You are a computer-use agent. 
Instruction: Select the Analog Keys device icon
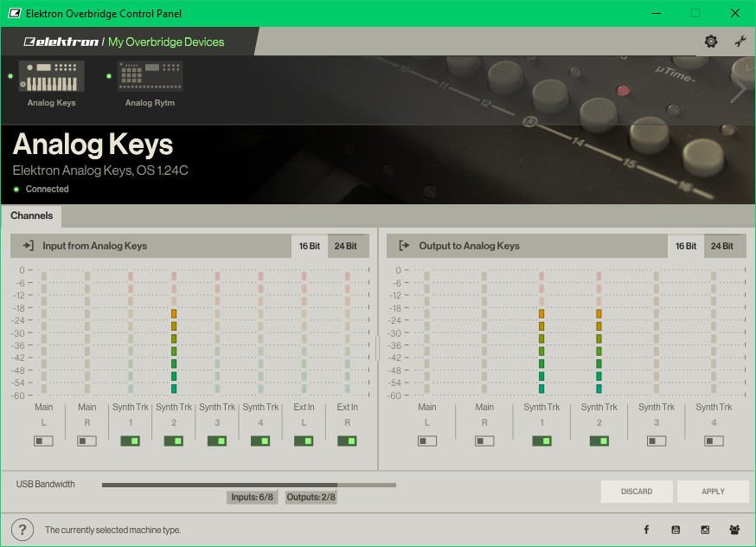pyautogui.click(x=52, y=78)
